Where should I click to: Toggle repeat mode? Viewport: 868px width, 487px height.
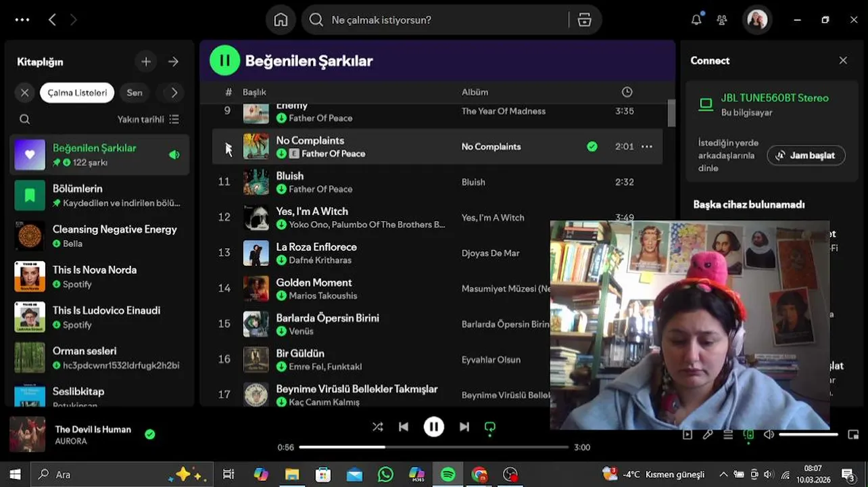click(x=490, y=427)
